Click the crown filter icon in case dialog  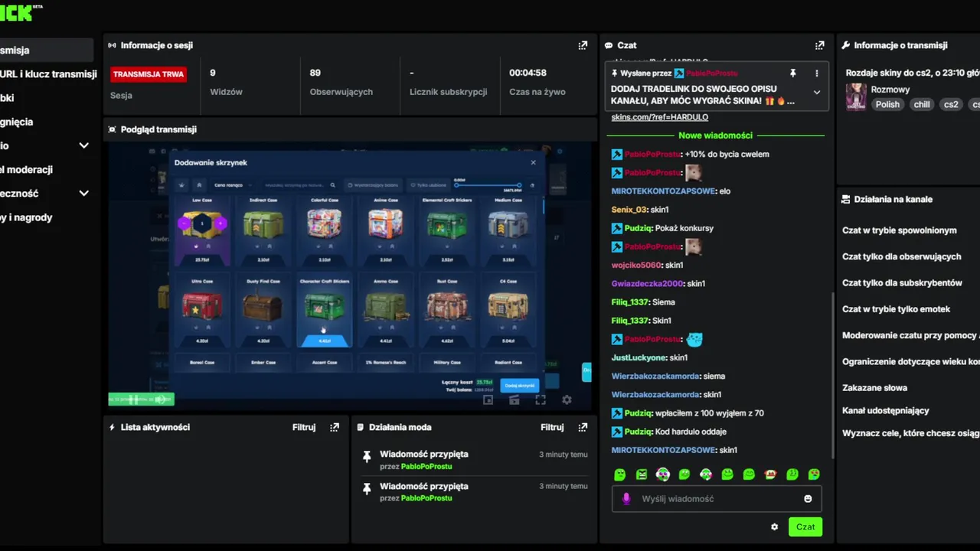182,185
